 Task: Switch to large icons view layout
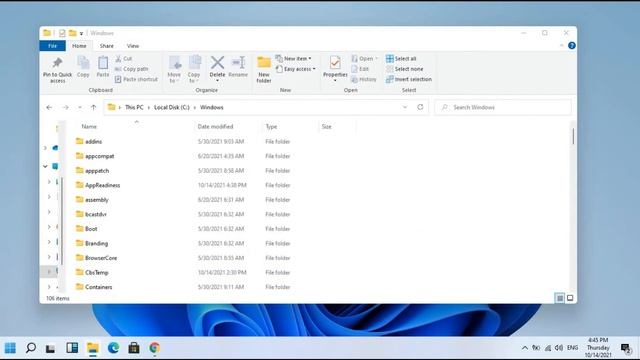[x=570, y=298]
